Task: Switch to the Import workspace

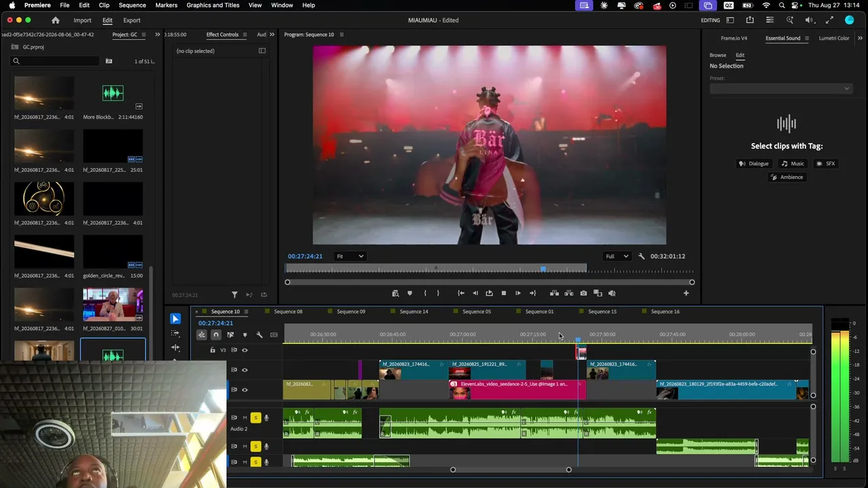Action: (x=82, y=20)
